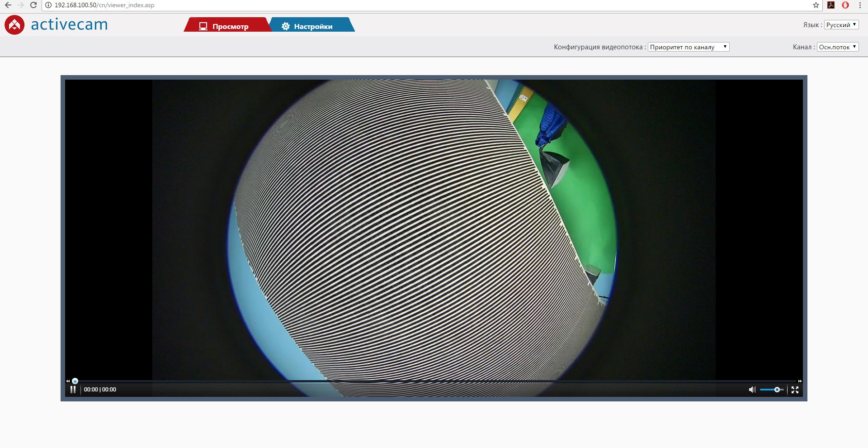Expand the Канал stream dropdown
Image resolution: width=868 pixels, height=448 pixels.
coord(837,47)
